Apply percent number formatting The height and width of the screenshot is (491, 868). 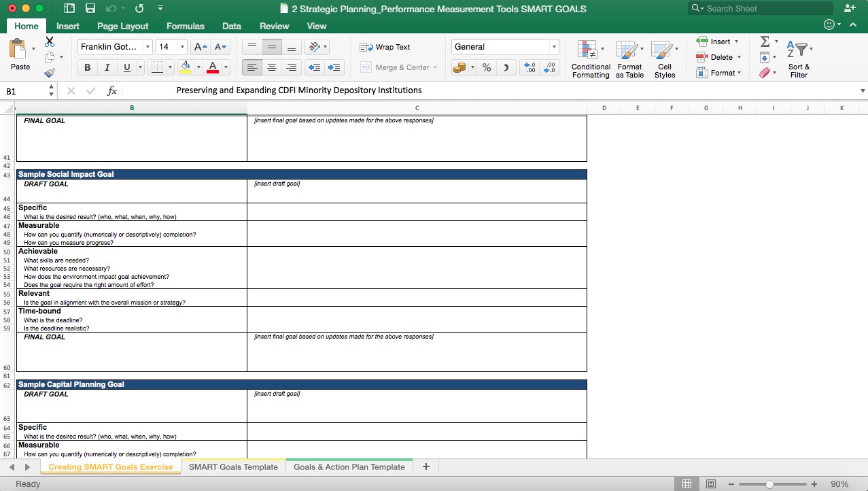pyautogui.click(x=486, y=67)
